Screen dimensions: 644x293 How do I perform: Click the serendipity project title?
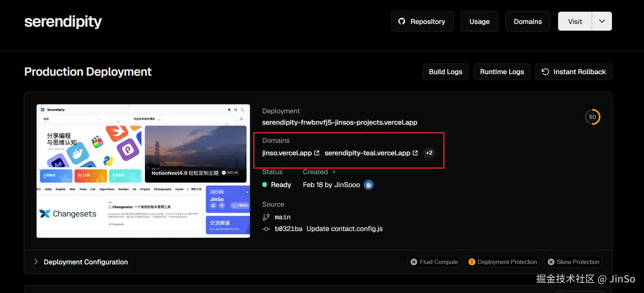[63, 22]
